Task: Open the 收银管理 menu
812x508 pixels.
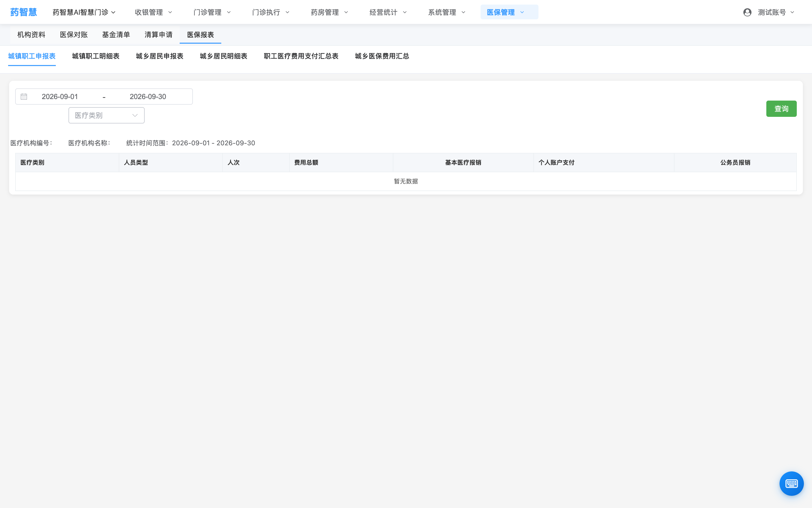Action: click(x=154, y=12)
